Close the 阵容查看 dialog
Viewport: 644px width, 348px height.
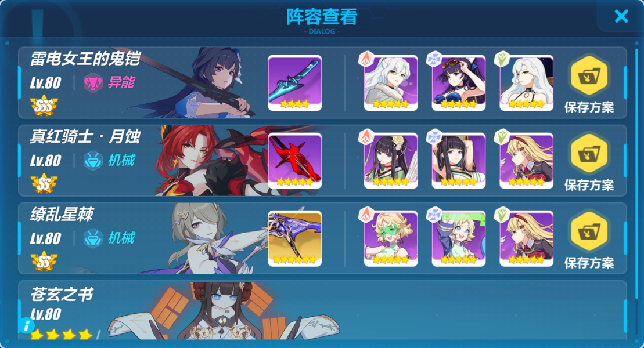coord(621,16)
